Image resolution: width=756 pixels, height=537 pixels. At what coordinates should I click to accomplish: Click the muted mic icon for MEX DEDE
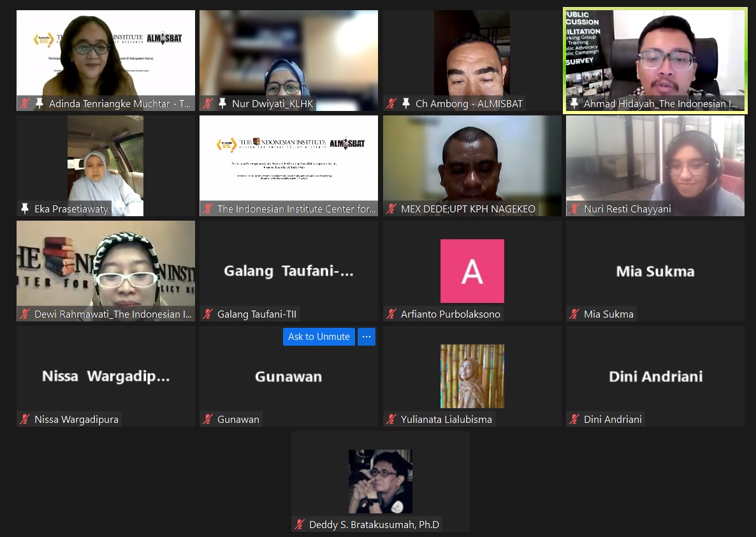[391, 209]
